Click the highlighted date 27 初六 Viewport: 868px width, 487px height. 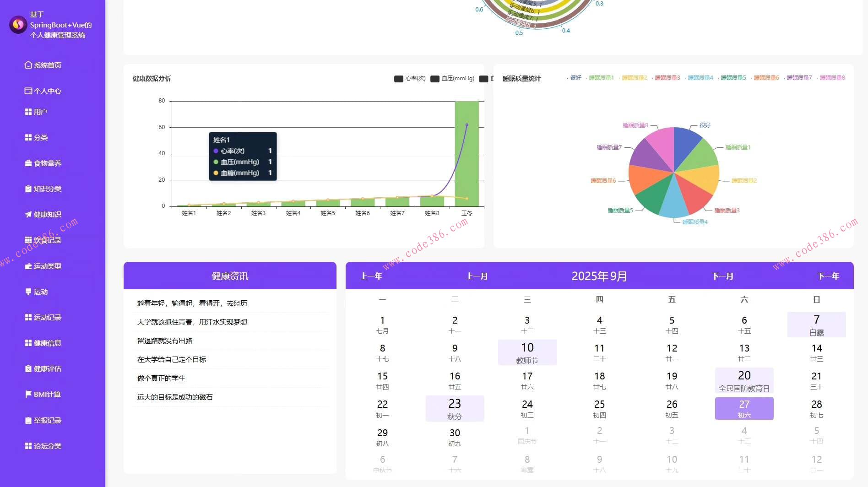(744, 408)
